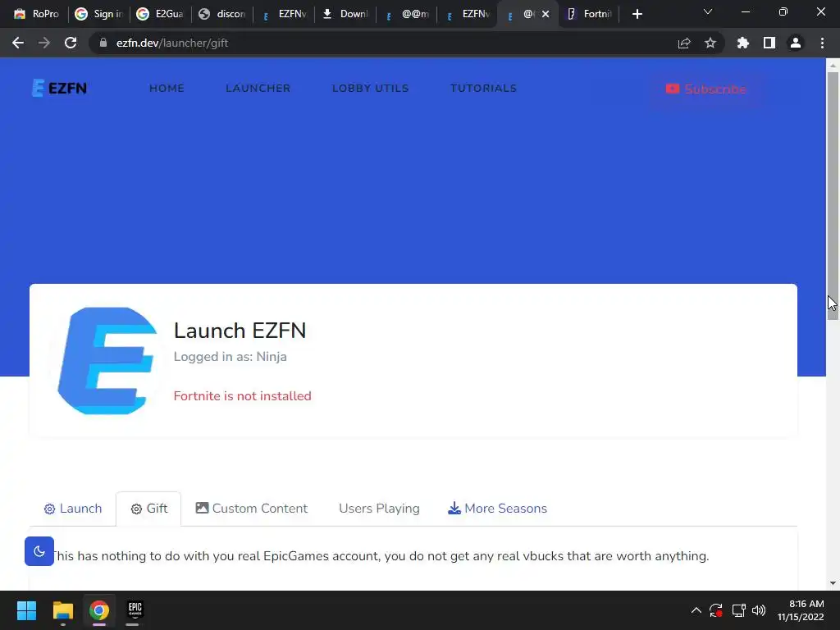Open the network tray icon

(739, 610)
